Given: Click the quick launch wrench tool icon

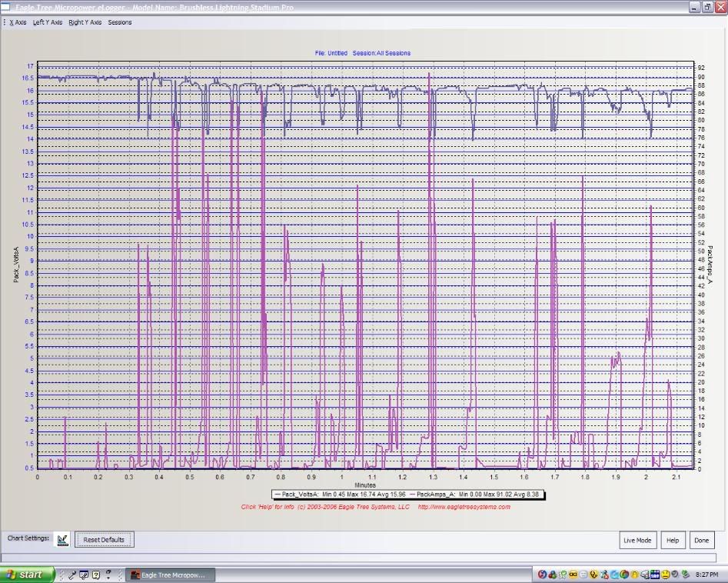Looking at the screenshot, I should 73,575.
